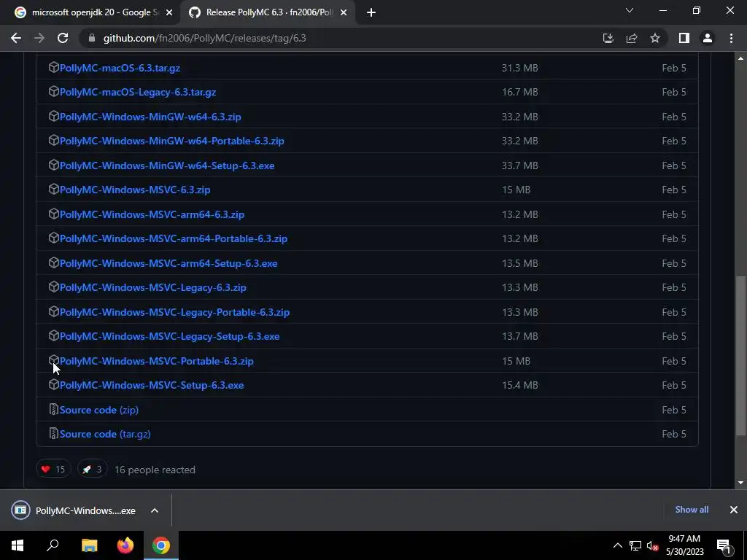Close the downloads bar
The image size is (747, 560).
(734, 510)
